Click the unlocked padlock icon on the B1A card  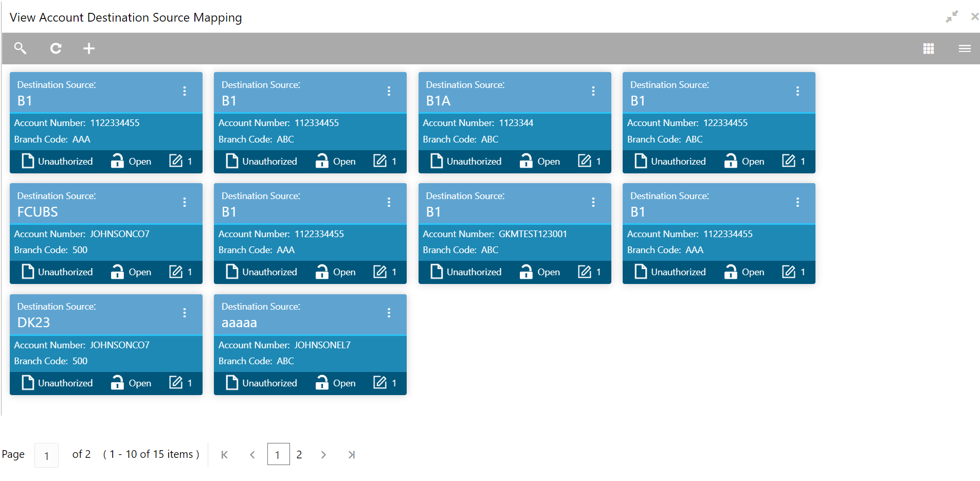pyautogui.click(x=526, y=161)
